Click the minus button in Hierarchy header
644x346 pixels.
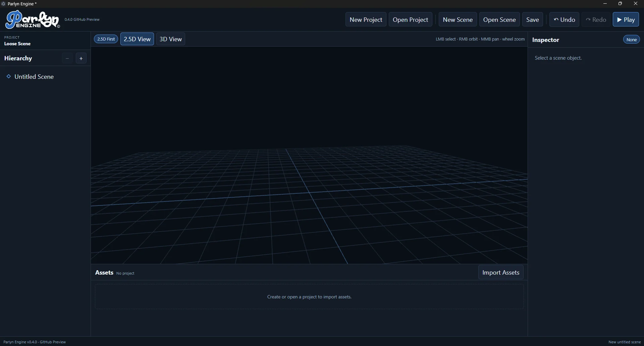pos(67,58)
